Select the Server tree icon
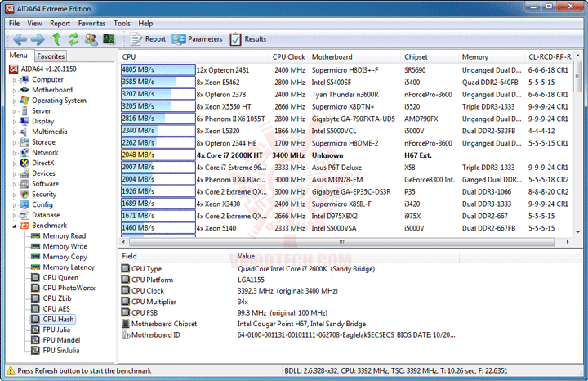The height and width of the screenshot is (381, 588). [x=24, y=111]
